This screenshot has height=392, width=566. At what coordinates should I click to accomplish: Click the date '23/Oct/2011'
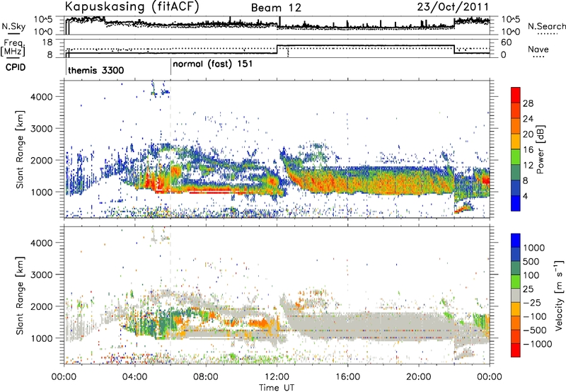tap(453, 7)
